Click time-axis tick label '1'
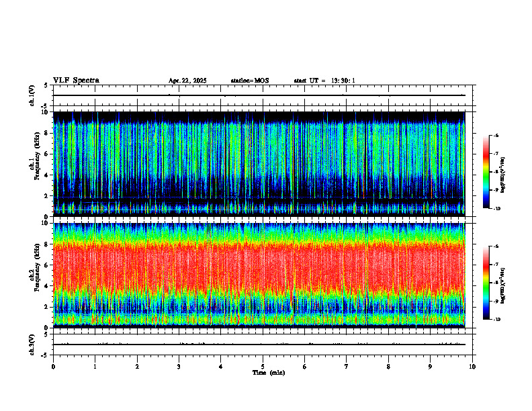This screenshot has width=532, height=411. 95,367
